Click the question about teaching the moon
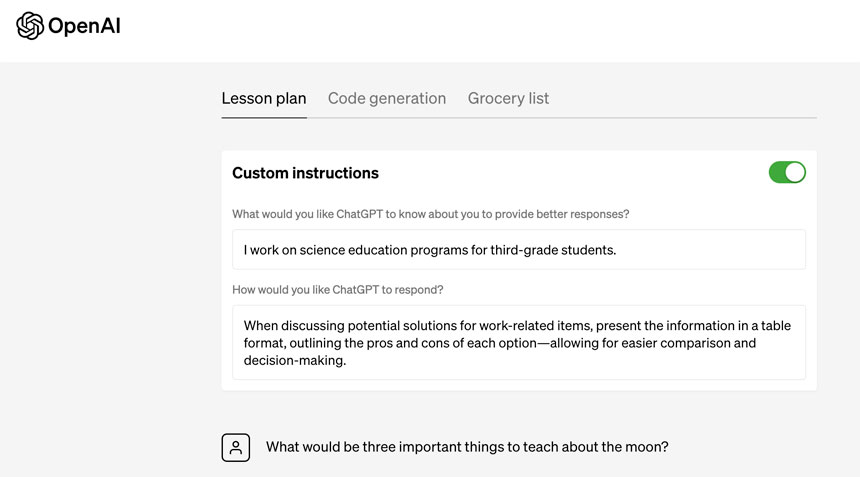The image size is (860, 477). pos(467,447)
